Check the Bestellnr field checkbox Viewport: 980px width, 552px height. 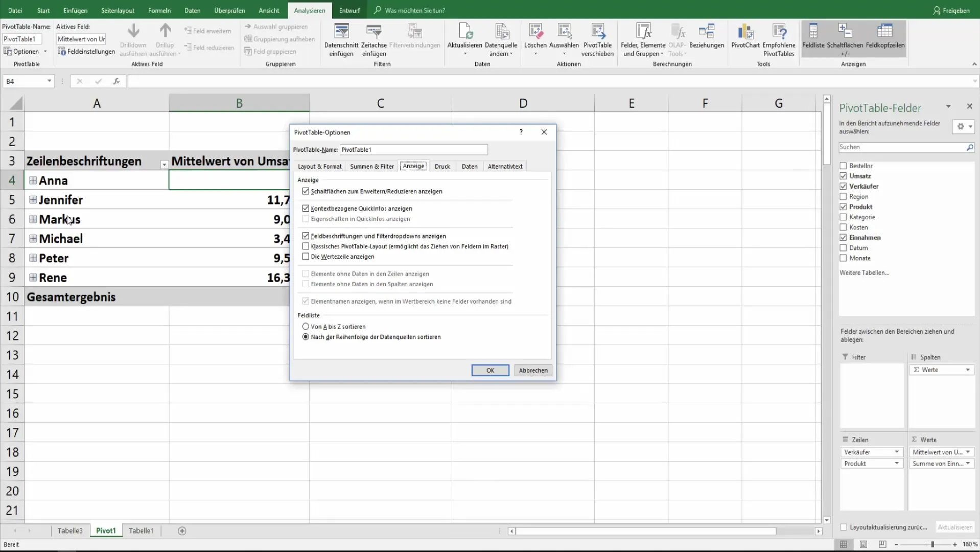click(843, 166)
